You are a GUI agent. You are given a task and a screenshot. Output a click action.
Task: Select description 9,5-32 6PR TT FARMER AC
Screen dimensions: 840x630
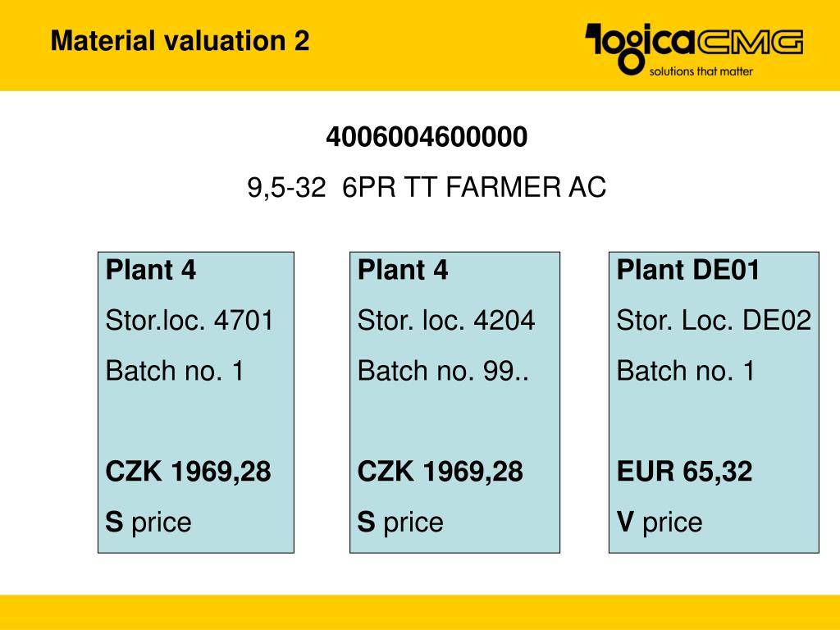click(427, 188)
